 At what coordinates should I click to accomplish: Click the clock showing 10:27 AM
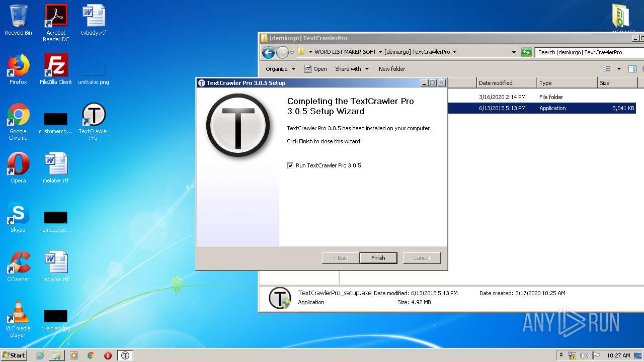[618, 355]
